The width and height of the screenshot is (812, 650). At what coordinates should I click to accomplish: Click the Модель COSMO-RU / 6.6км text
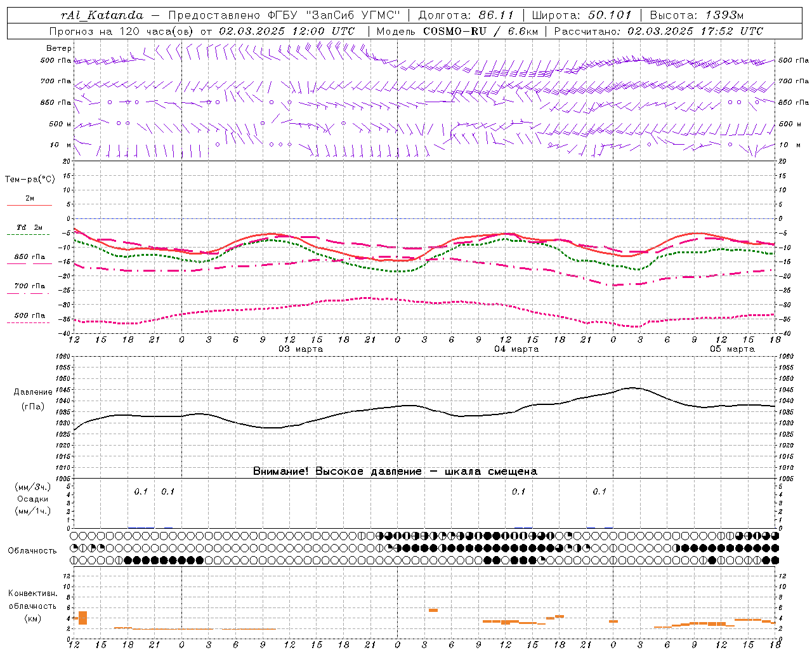(x=457, y=31)
